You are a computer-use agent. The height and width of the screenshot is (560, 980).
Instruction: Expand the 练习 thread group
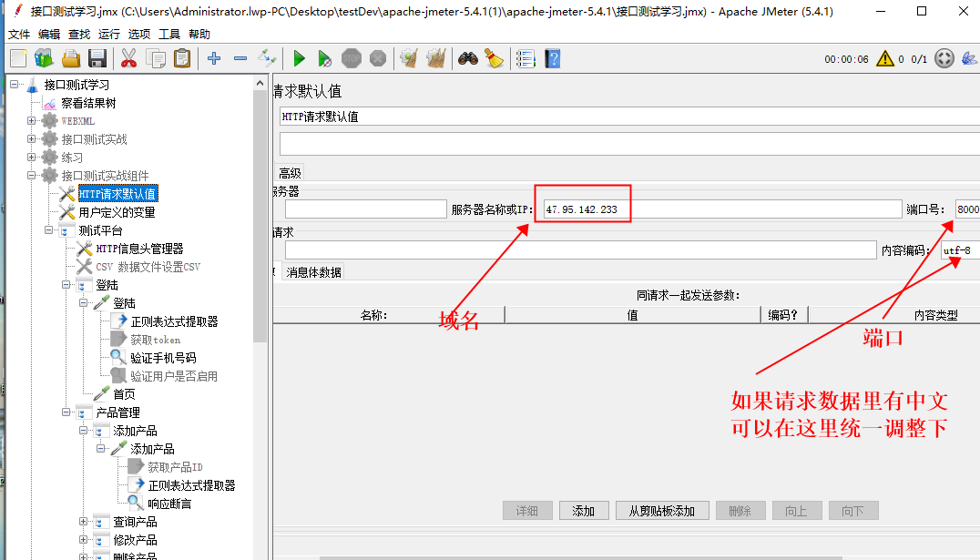pyautogui.click(x=31, y=157)
